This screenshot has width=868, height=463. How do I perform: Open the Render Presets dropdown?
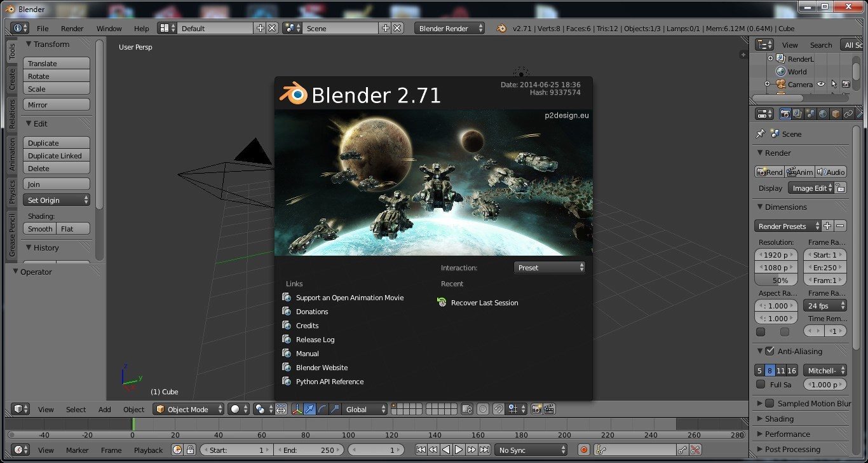click(x=787, y=226)
